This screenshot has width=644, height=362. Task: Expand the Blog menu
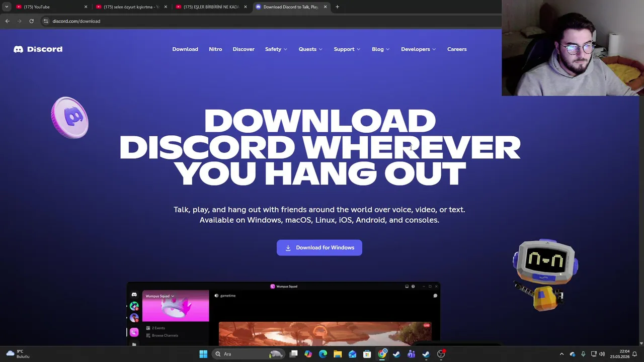pyautogui.click(x=381, y=49)
